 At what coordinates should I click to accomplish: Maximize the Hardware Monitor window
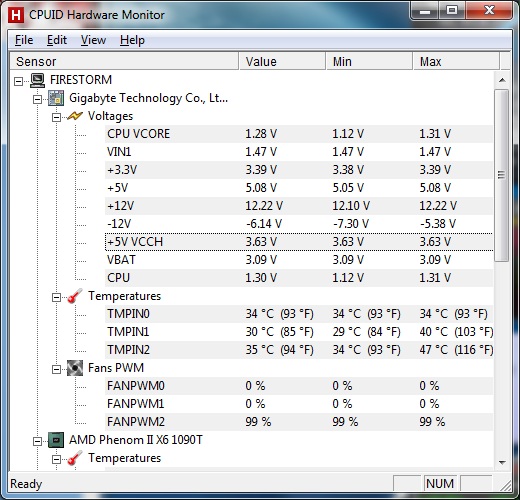click(x=452, y=11)
